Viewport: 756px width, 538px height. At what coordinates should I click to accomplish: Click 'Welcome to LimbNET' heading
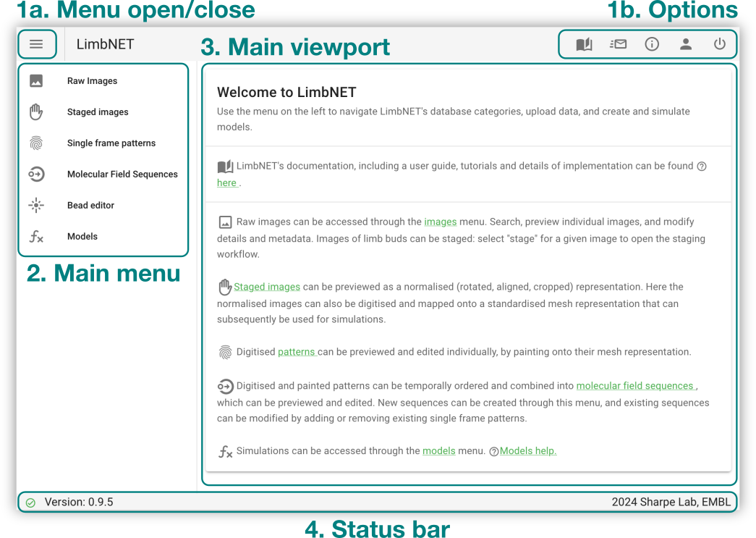(286, 92)
